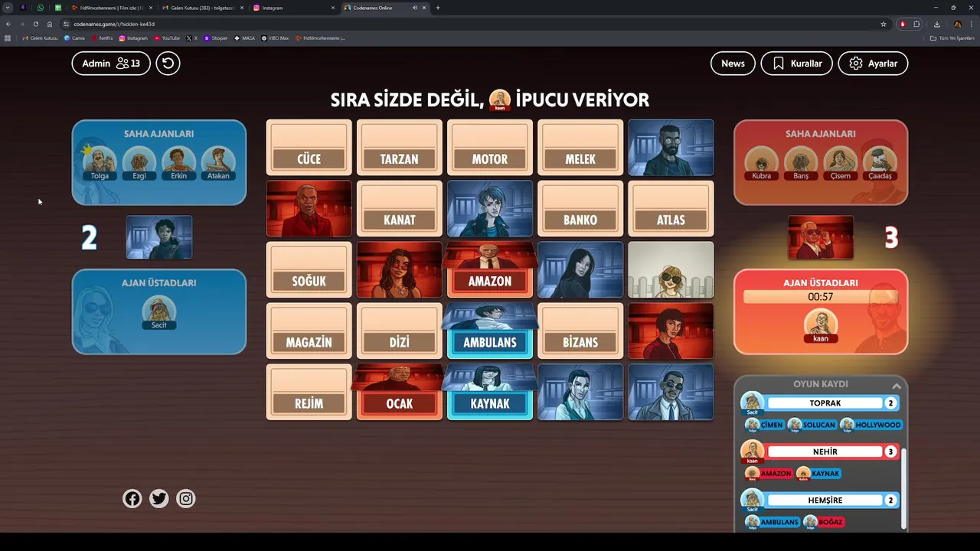Open the pinned WhatsApp tab
The height and width of the screenshot is (551, 980).
tap(41, 8)
